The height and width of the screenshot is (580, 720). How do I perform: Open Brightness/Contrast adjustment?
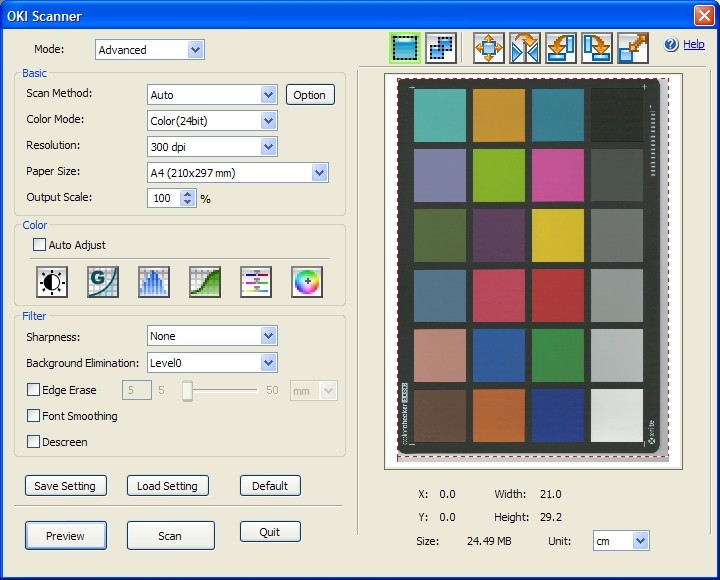coord(52,282)
